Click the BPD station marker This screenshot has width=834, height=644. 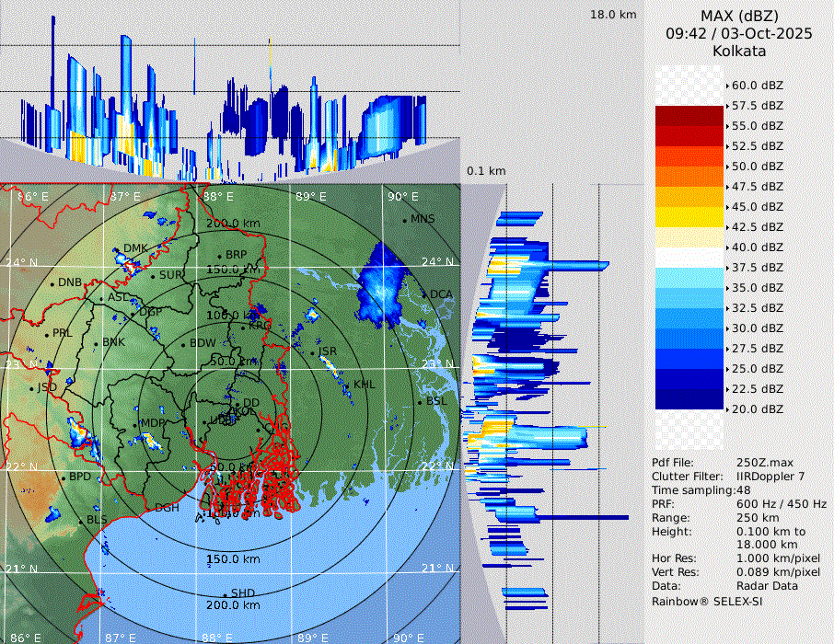click(64, 478)
